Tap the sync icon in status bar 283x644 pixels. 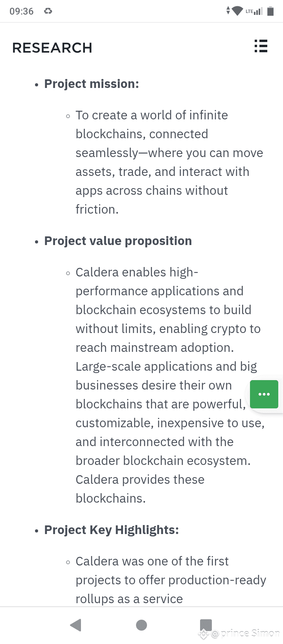point(48,11)
